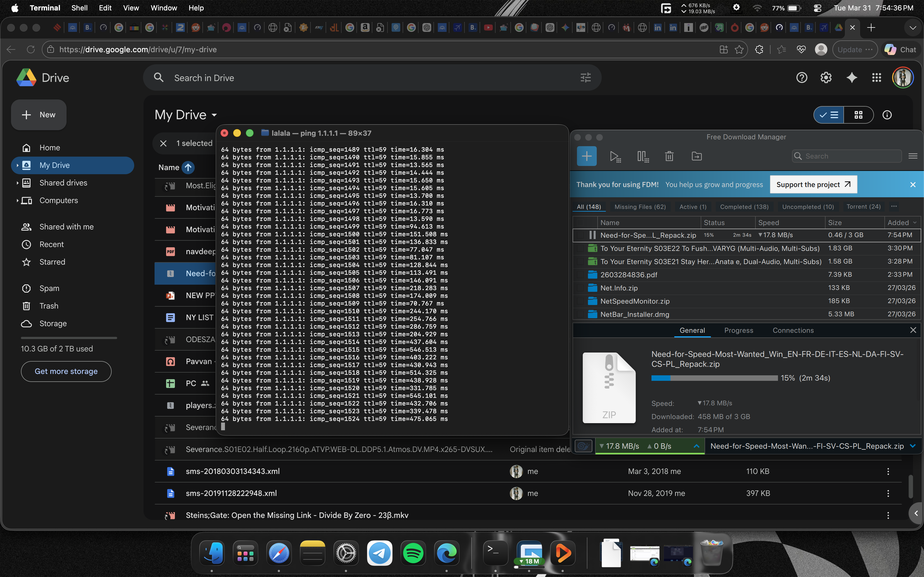Image resolution: width=924 pixels, height=577 pixels.
Task: Open the My Drive title dropdown
Action: pos(214,115)
